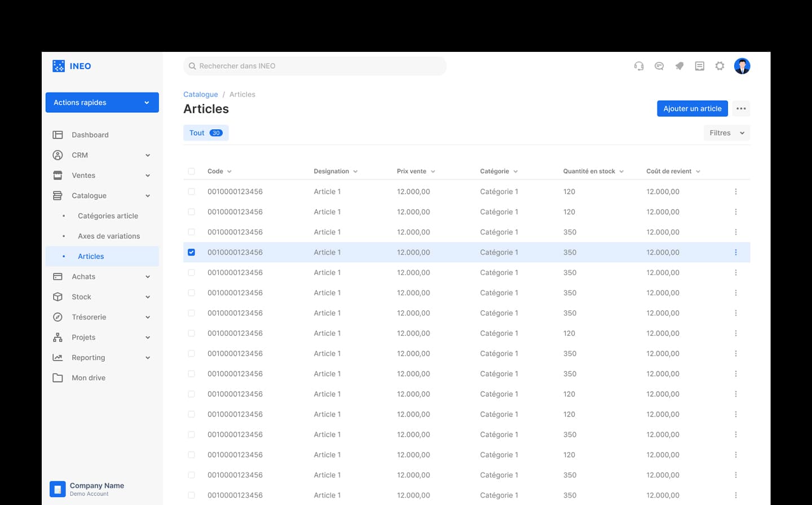
Task: Select the Tout tab
Action: tap(205, 133)
